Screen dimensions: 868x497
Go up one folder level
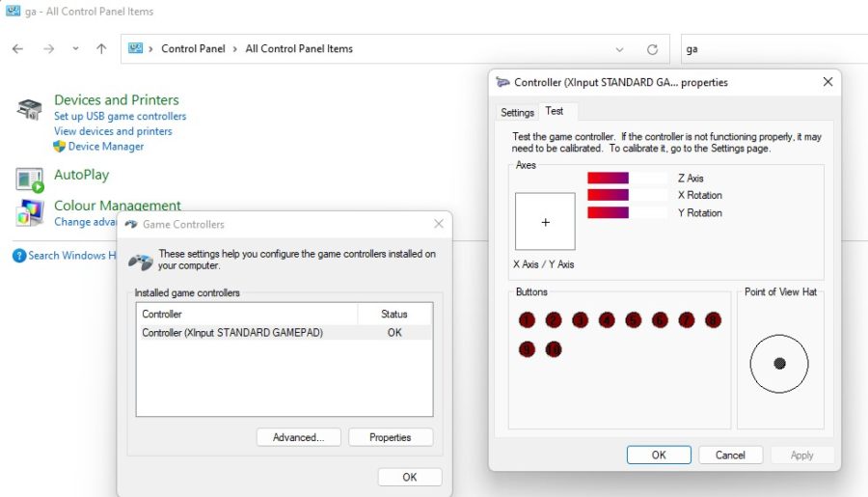pyautogui.click(x=101, y=49)
